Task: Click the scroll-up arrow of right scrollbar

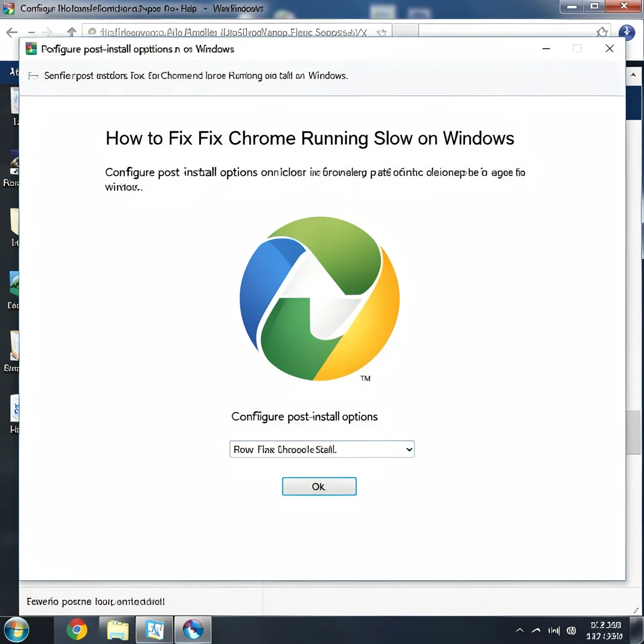Action: tap(633, 75)
